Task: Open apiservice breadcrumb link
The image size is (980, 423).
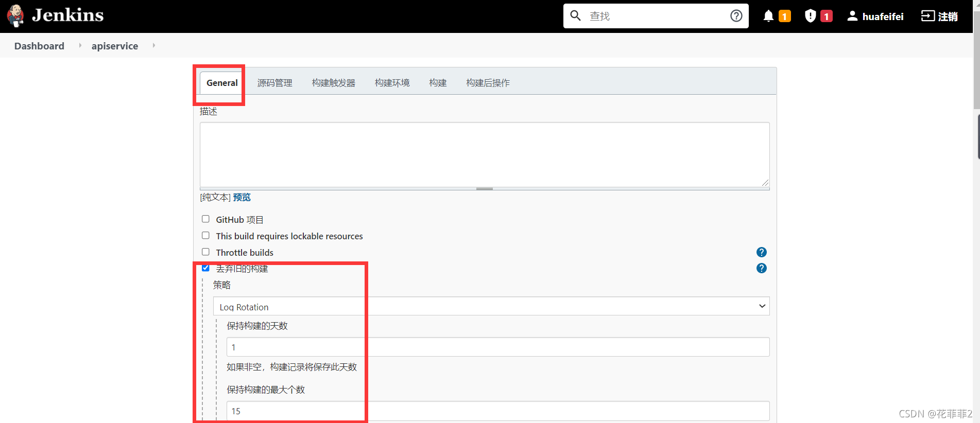Action: (x=115, y=46)
